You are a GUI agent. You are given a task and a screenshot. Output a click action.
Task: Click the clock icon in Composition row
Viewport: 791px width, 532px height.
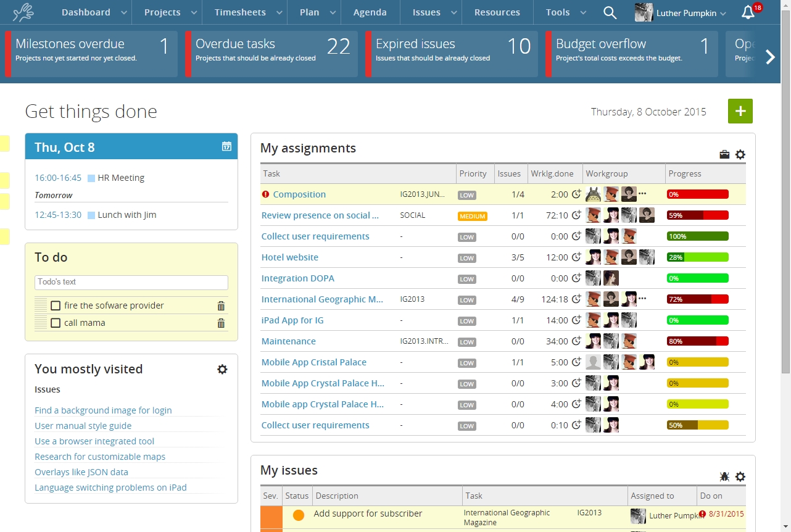(577, 194)
